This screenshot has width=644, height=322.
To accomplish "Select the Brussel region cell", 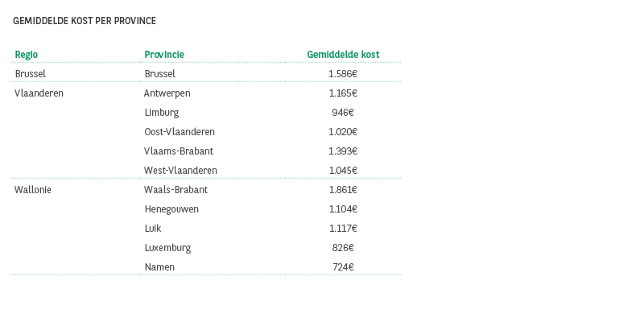I will (x=31, y=74).
